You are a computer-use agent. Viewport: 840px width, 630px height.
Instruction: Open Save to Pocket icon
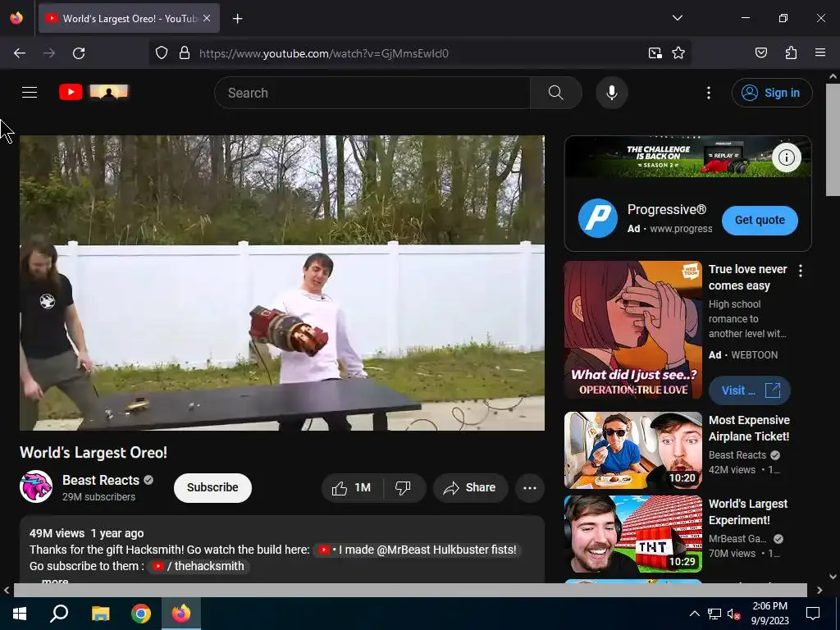point(760,53)
